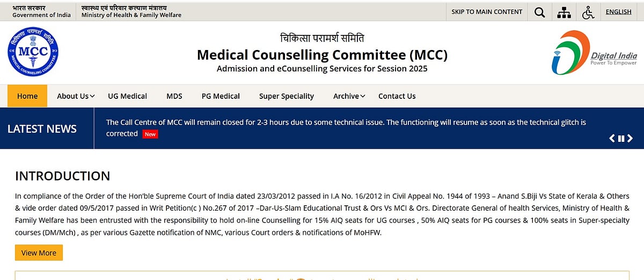The height and width of the screenshot is (280, 644).
Task: Click the Digital India logo
Action: click(594, 53)
